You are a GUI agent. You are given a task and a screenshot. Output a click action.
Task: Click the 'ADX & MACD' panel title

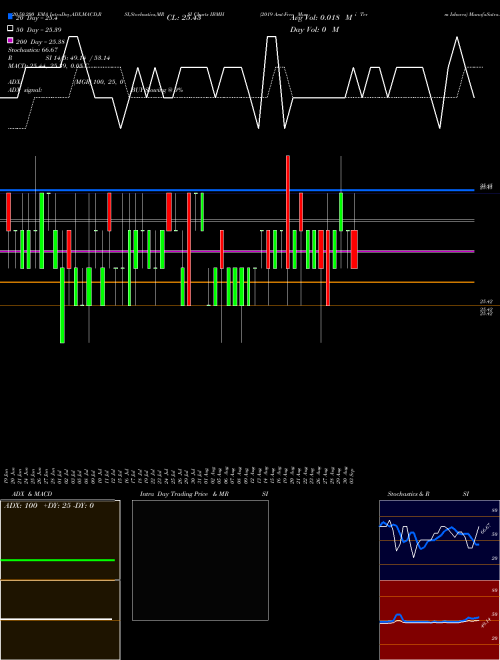point(32,494)
